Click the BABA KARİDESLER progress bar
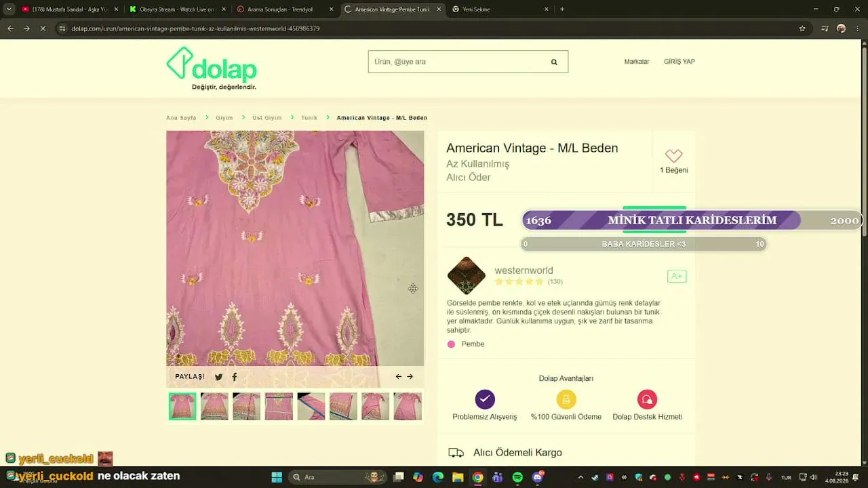This screenshot has width=868, height=488. (x=644, y=244)
